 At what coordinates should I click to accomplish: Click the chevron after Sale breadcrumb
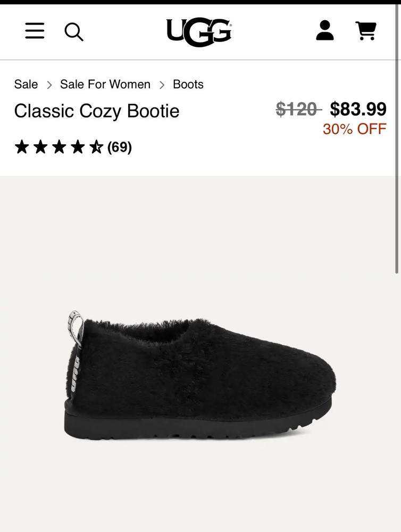(x=49, y=85)
